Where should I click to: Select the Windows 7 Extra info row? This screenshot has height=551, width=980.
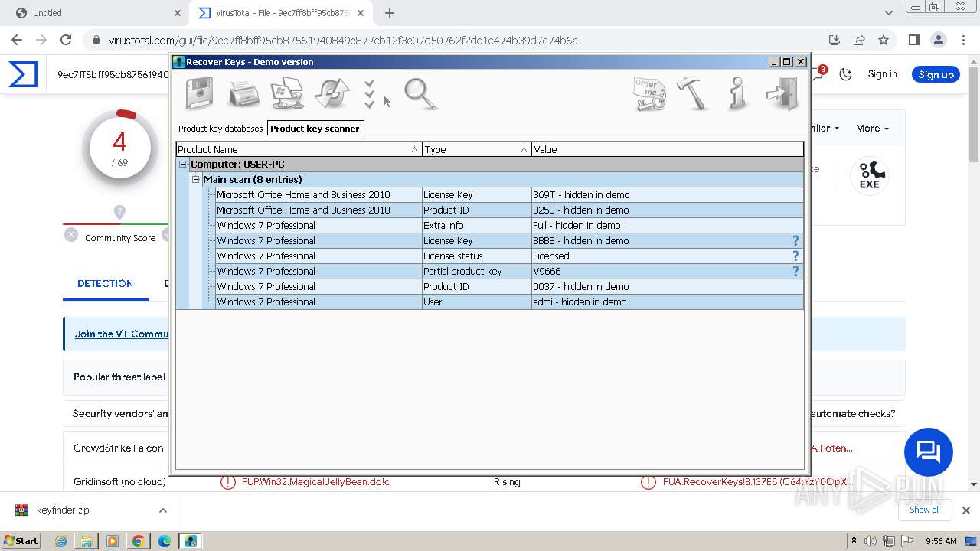[x=509, y=225]
